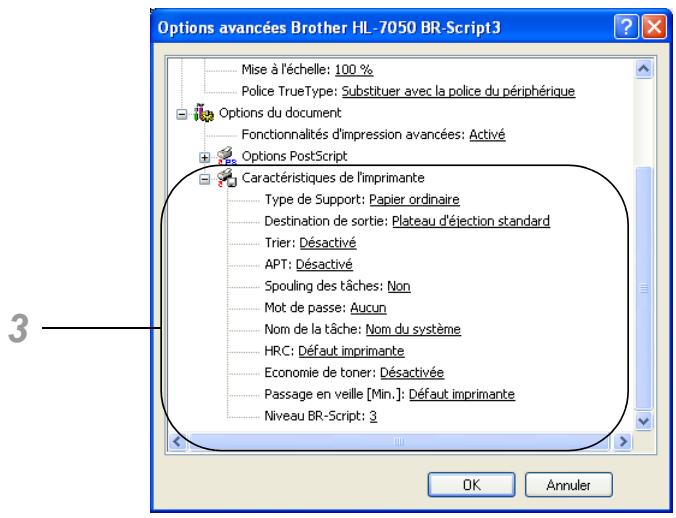Click the HRC Défaut imprimante value
The image size is (676, 518).
click(x=351, y=351)
